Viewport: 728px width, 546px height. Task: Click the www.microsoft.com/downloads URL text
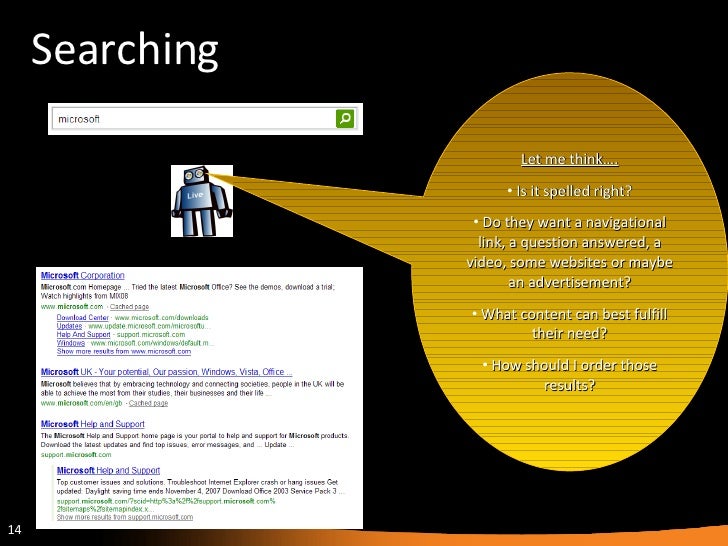[x=162, y=318]
